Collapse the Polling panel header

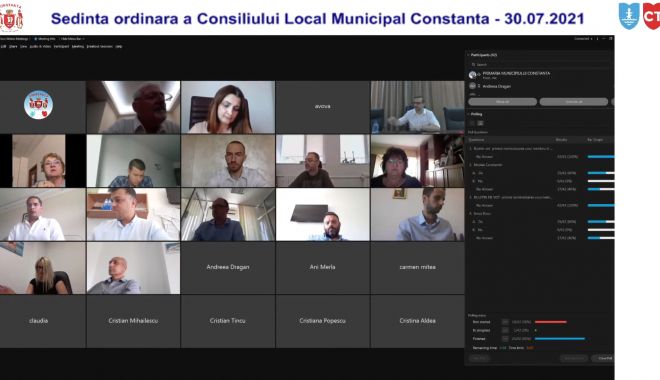click(x=476, y=114)
